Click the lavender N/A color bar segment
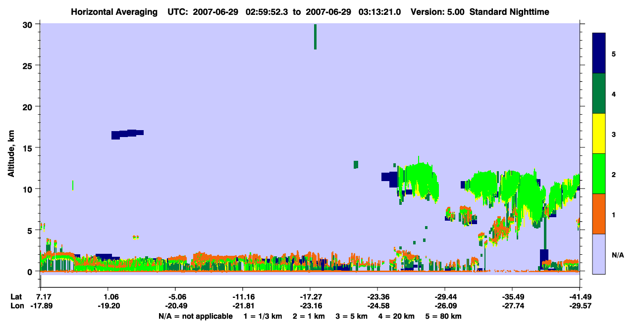644x330 pixels. [599, 254]
